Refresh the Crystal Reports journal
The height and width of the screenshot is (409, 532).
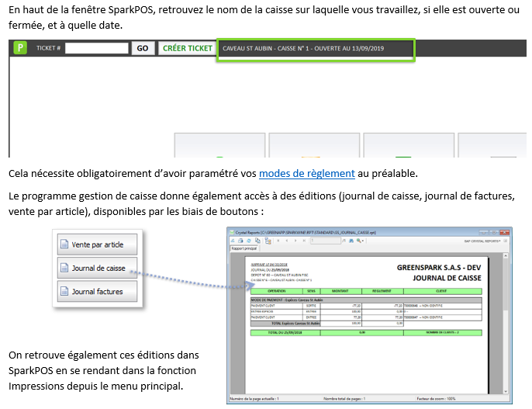(249, 241)
